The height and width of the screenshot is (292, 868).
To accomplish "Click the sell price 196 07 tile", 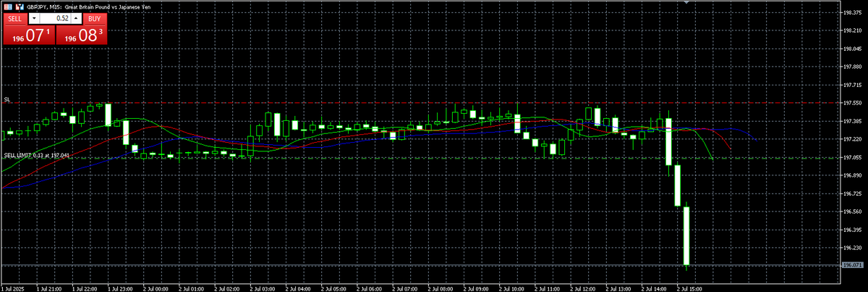I will (x=28, y=35).
